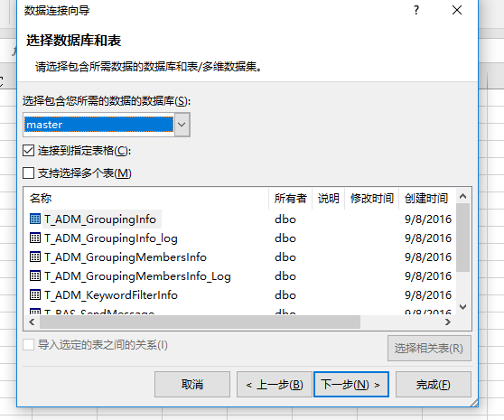Click the table icon beside T_ADM_GroupingInfo
The width and height of the screenshot is (504, 420).
[35, 219]
